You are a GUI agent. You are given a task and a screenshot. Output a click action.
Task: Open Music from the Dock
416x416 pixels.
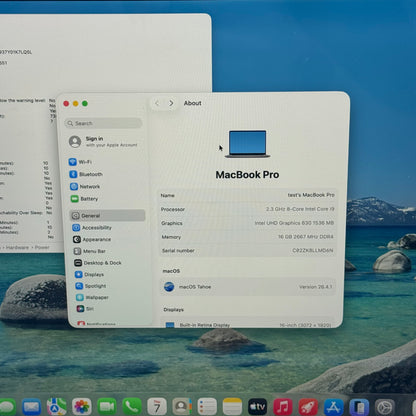click(x=283, y=407)
